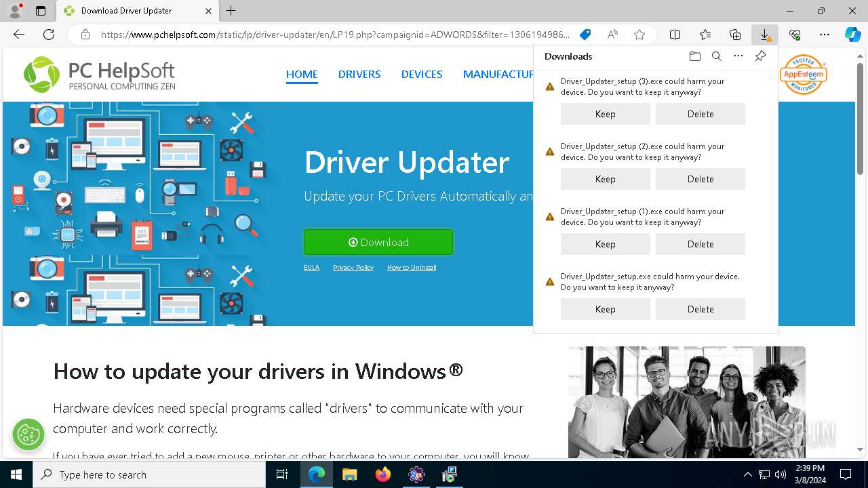Open the MANUFACTURERS menu item

click(x=498, y=75)
